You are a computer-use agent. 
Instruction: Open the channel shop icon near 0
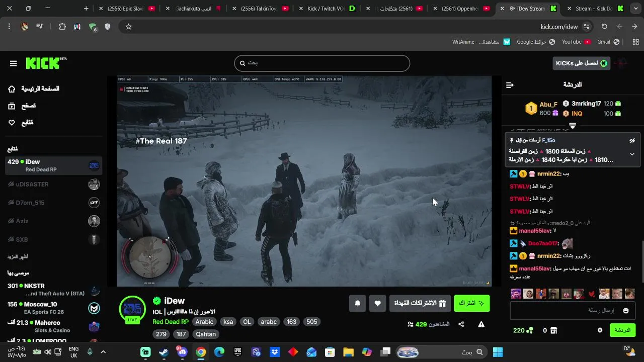pyautogui.click(x=554, y=330)
